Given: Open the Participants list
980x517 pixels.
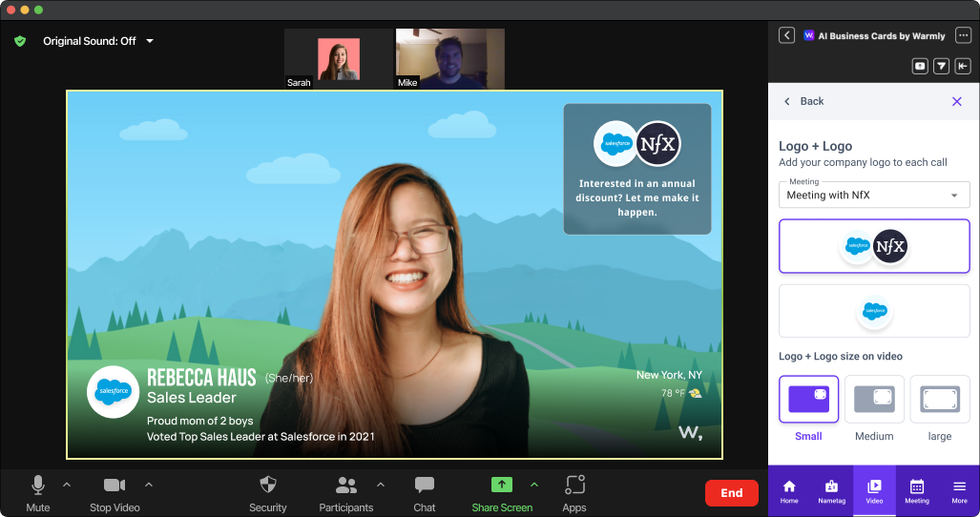Looking at the screenshot, I should tap(345, 486).
